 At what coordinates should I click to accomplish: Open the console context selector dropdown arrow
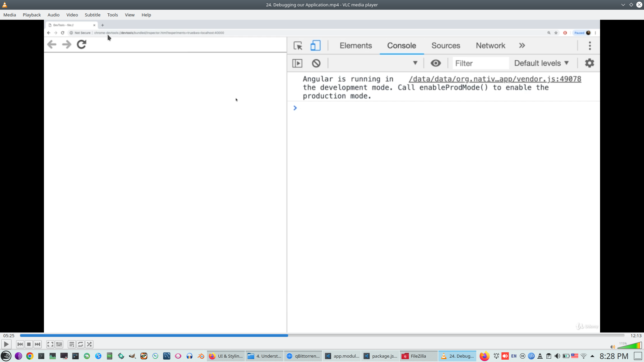point(415,63)
